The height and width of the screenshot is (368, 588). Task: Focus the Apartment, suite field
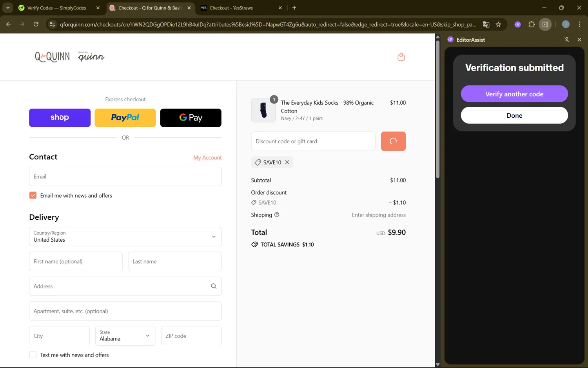point(125,311)
